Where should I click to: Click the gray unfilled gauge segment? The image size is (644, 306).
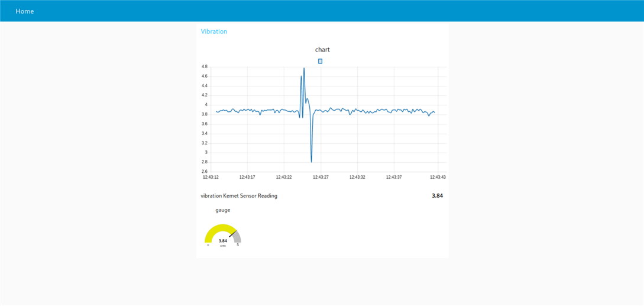(237, 237)
